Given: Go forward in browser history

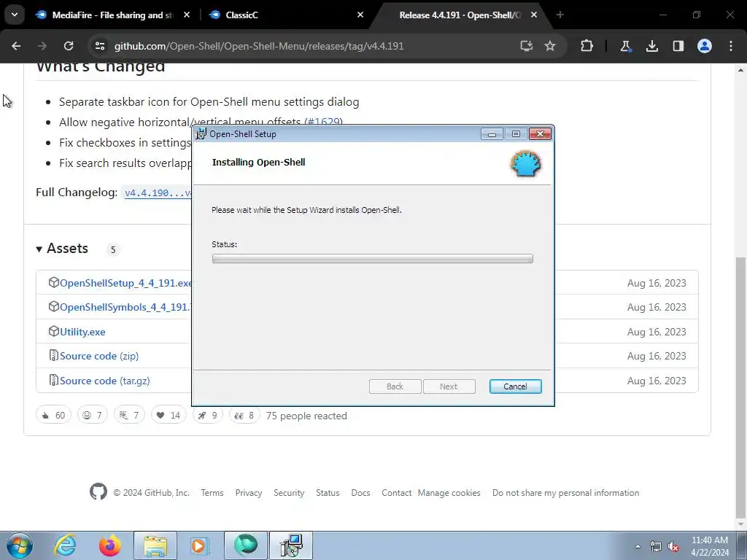Looking at the screenshot, I should pos(42,46).
